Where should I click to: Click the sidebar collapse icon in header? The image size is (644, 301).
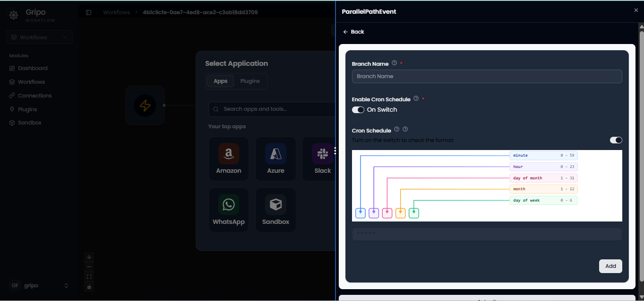(88, 12)
